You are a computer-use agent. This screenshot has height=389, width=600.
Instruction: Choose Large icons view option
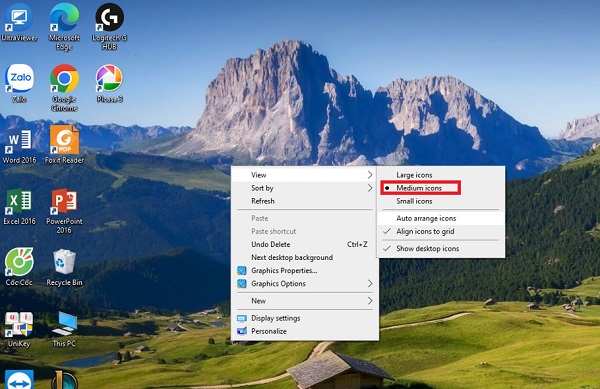pos(441,175)
